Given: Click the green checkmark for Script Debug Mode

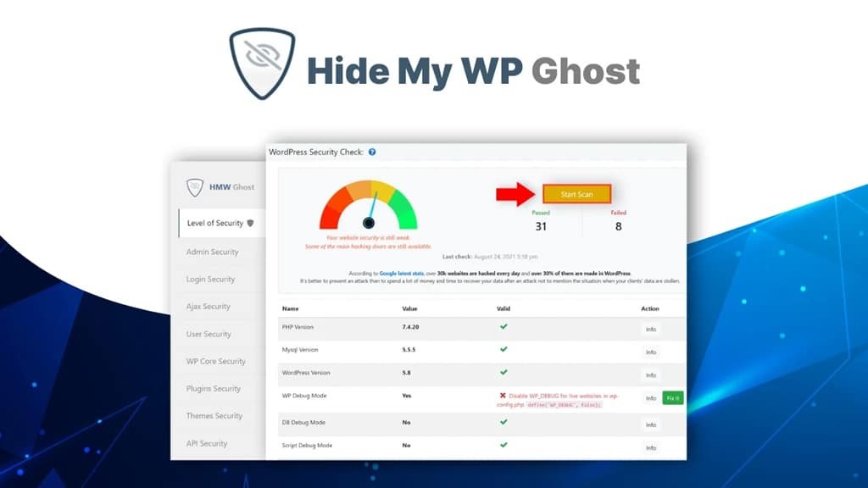Looking at the screenshot, I should point(504,445).
